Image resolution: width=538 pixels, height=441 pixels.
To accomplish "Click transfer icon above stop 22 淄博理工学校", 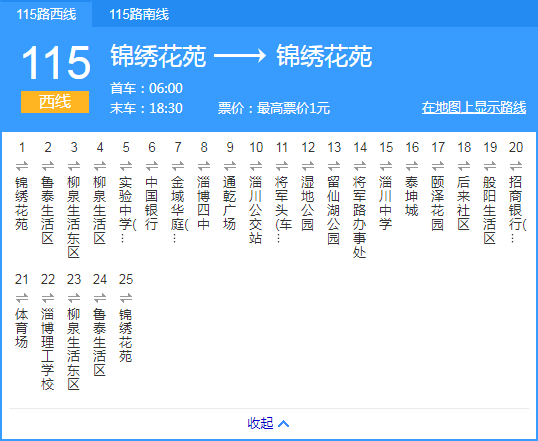I will pos(48,298).
